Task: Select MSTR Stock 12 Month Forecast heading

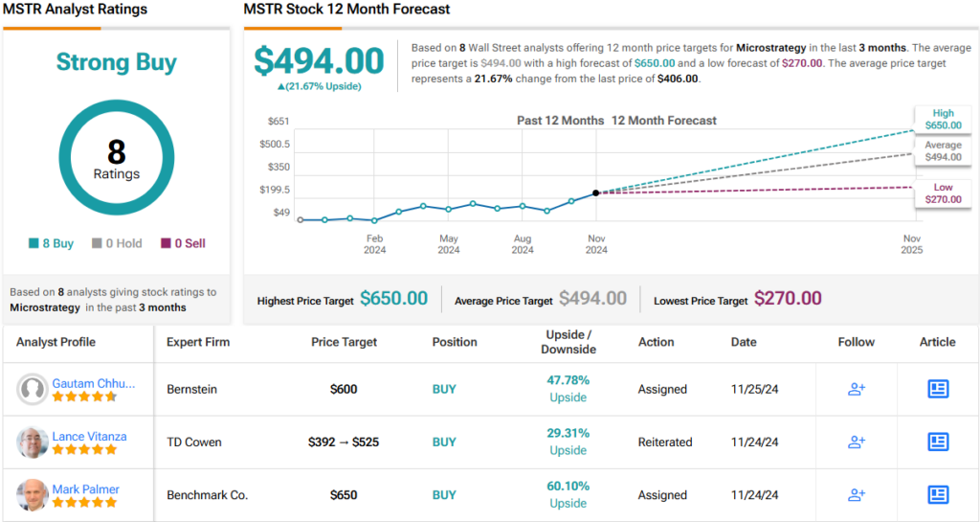Action: [x=346, y=10]
